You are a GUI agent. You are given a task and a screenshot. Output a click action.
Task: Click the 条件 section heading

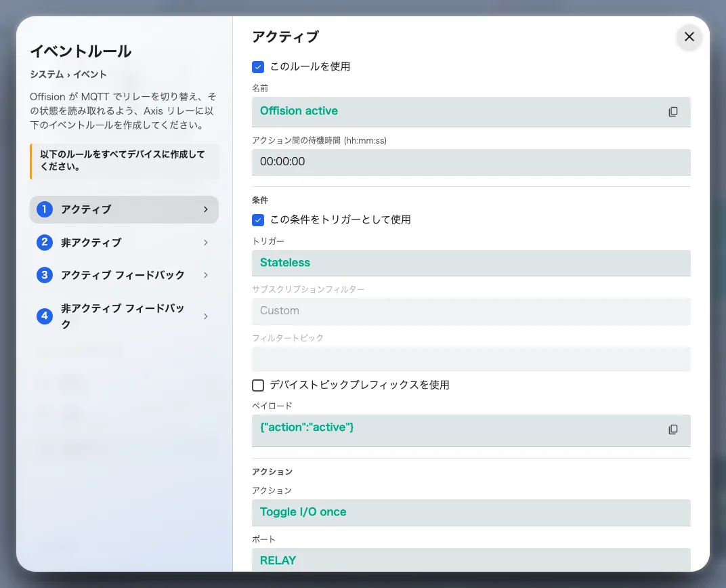pyautogui.click(x=260, y=200)
